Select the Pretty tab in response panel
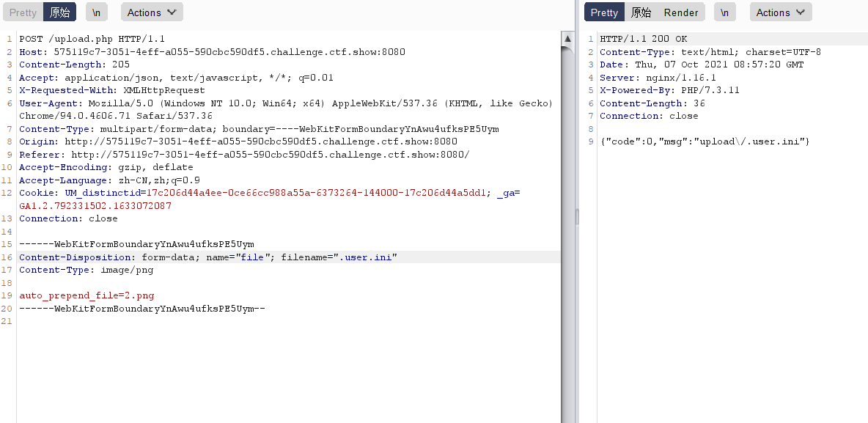This screenshot has width=868, height=423. (605, 12)
